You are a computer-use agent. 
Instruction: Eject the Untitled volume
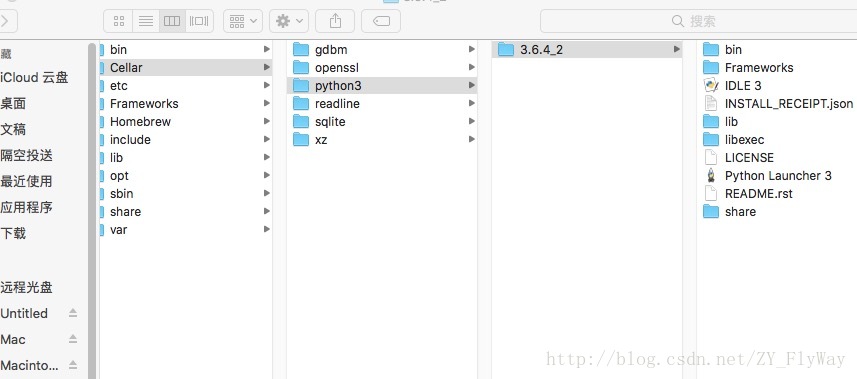[x=73, y=313]
